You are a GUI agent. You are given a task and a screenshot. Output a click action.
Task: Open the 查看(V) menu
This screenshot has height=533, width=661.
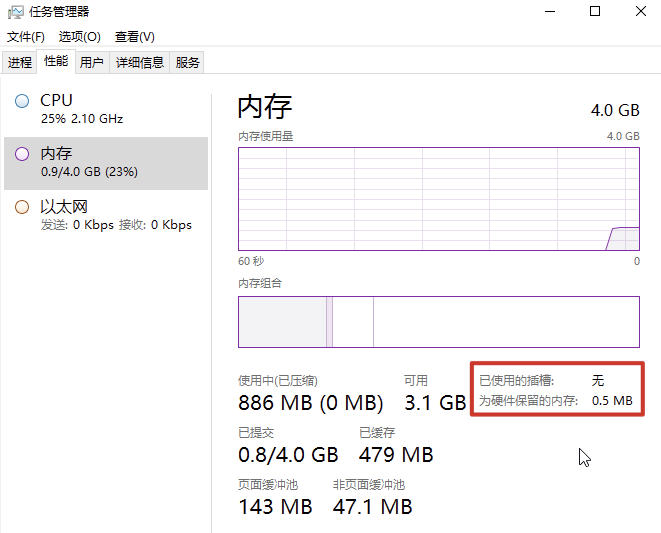pos(134,37)
